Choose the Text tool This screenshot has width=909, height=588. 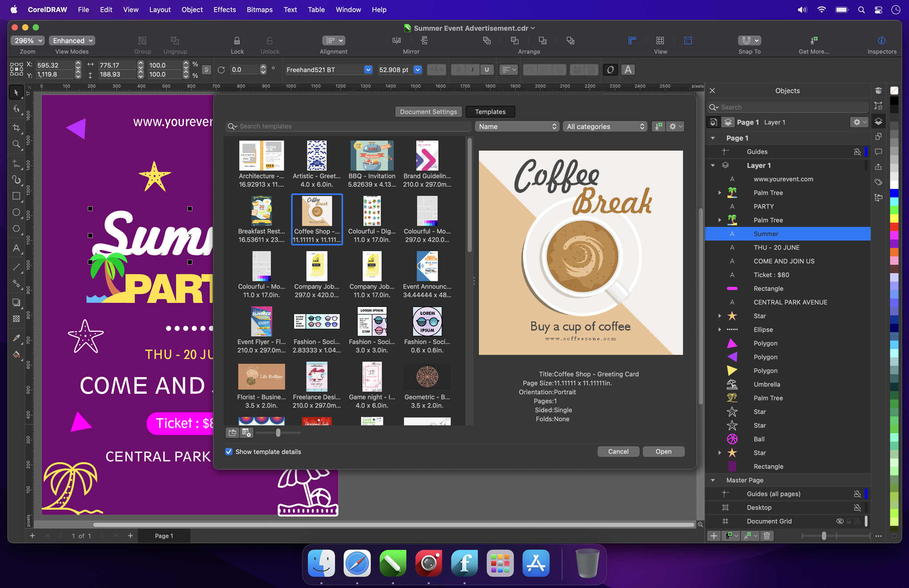(x=16, y=248)
